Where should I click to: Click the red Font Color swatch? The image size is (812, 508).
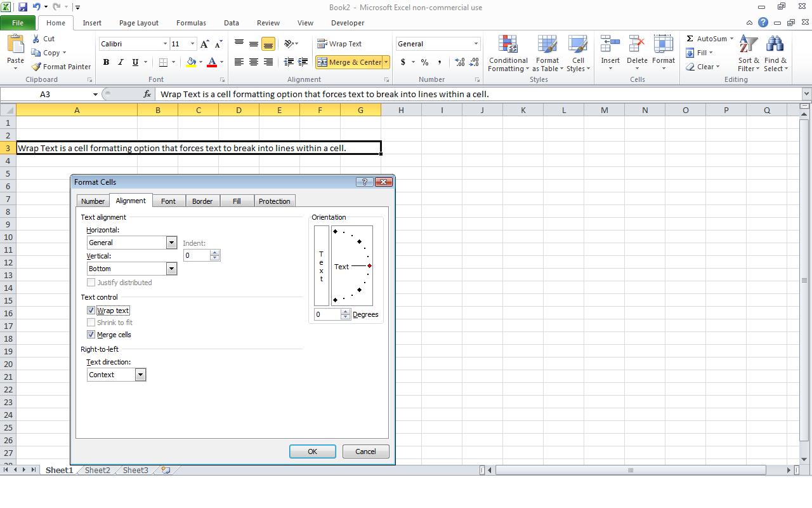pos(212,65)
